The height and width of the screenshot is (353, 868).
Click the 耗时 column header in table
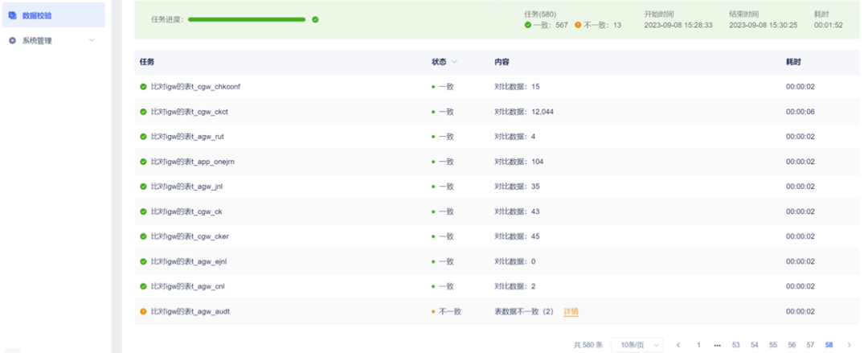pos(793,62)
